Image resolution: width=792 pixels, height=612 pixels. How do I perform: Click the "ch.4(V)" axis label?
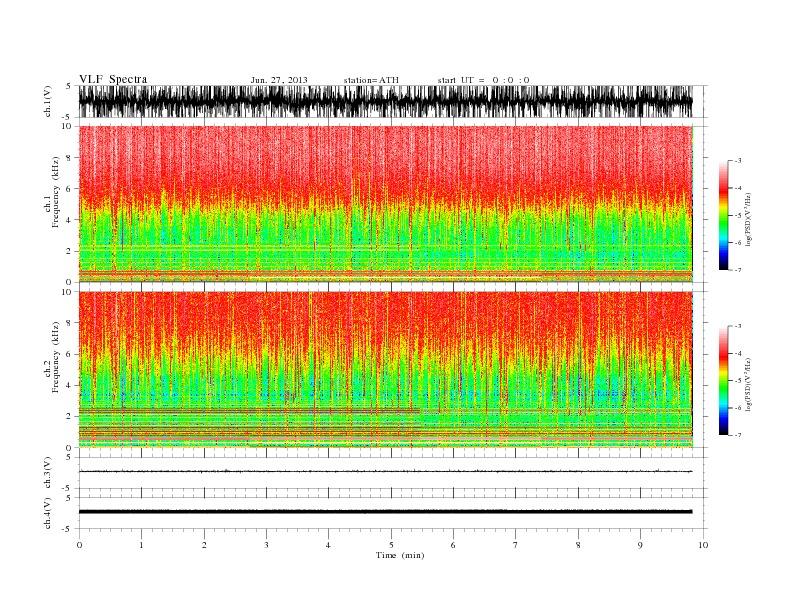(48, 513)
